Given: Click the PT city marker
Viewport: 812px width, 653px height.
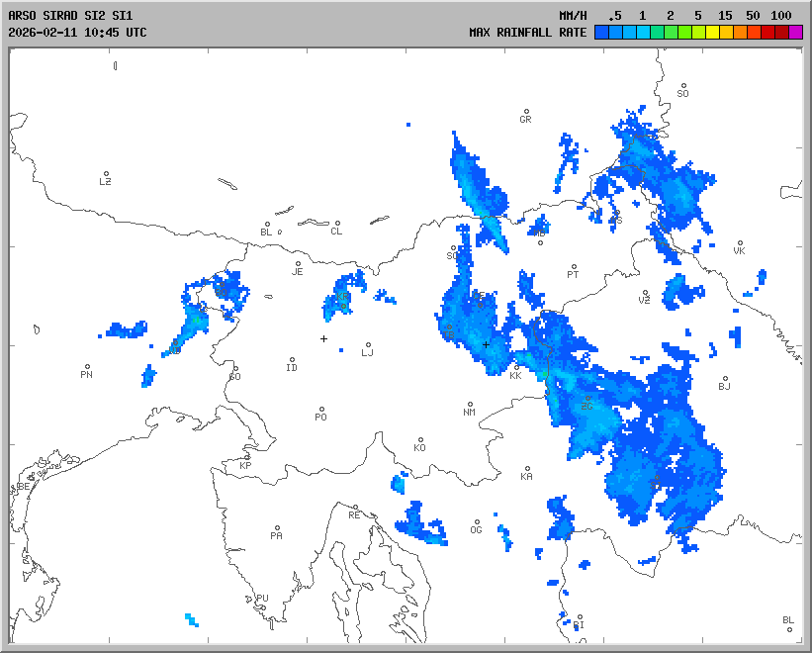Looking at the screenshot, I should (573, 267).
